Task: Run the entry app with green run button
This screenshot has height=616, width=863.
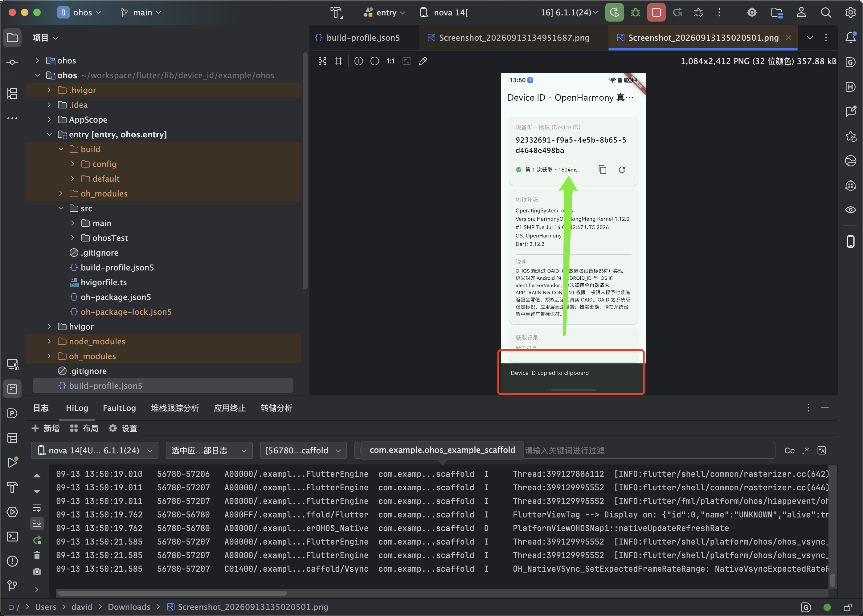Action: click(614, 13)
